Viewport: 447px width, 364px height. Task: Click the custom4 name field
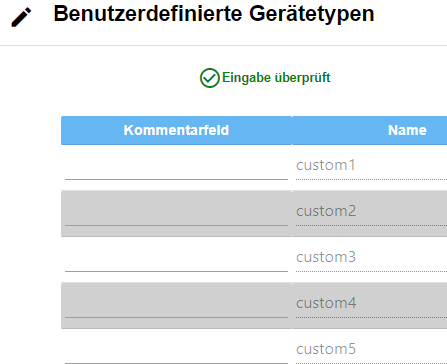click(x=371, y=304)
